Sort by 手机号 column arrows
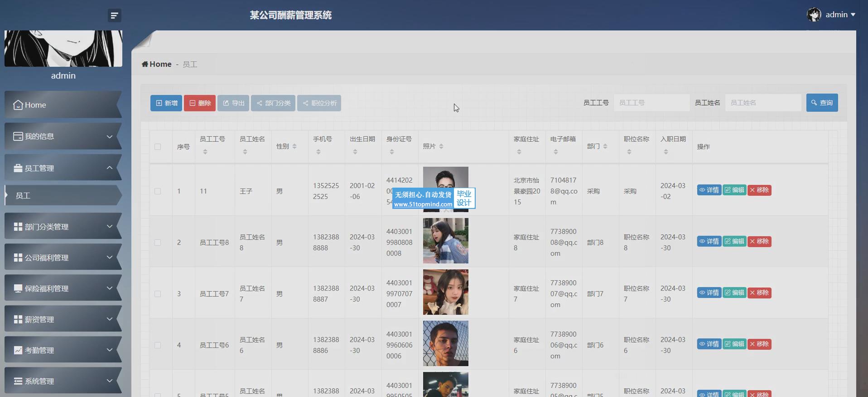This screenshot has width=868, height=397. pos(318,152)
